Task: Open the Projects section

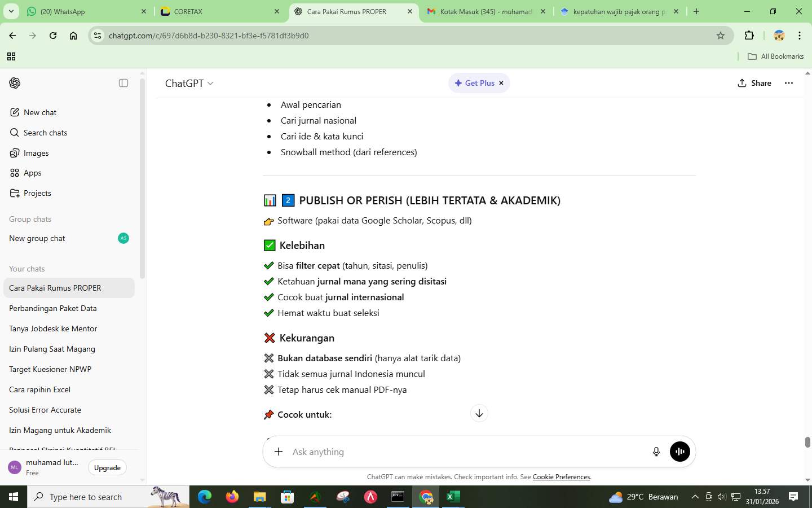Action: click(37, 193)
